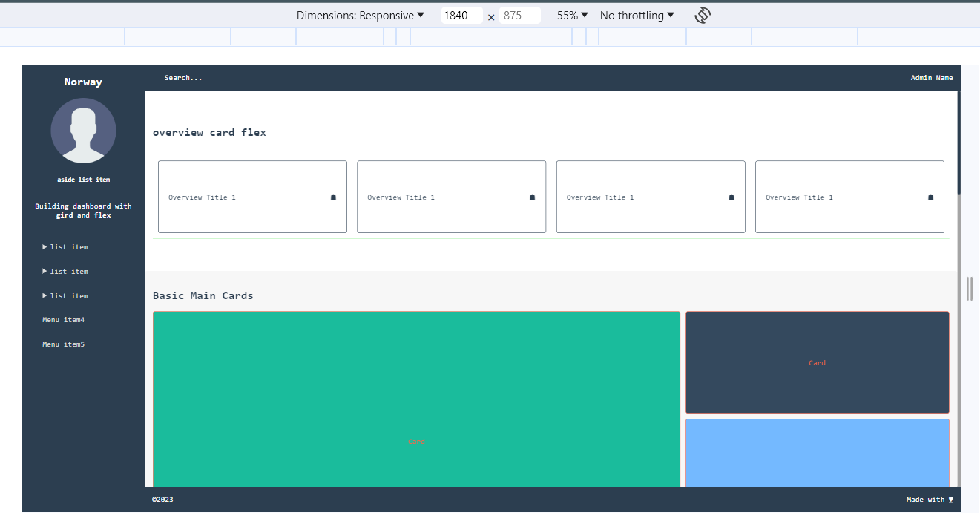Click the viewport width field showing 1840
Viewport: 980px width, 513px height.
pos(461,16)
